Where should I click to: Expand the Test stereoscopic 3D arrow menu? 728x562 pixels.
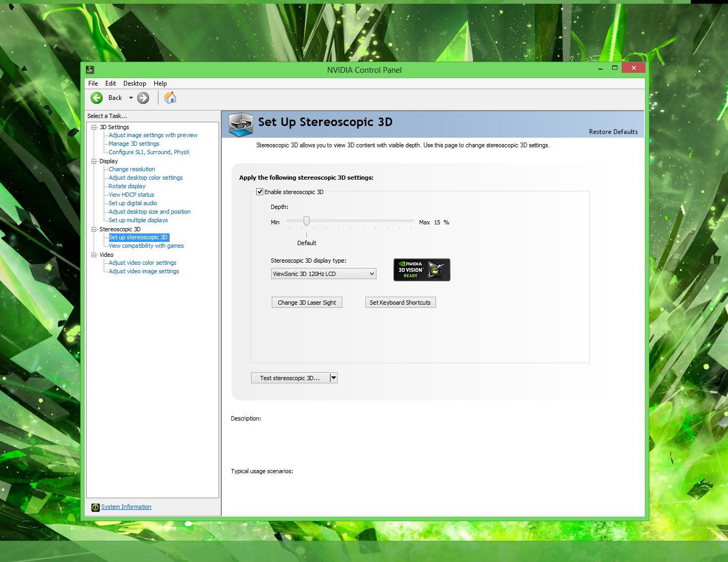point(333,378)
